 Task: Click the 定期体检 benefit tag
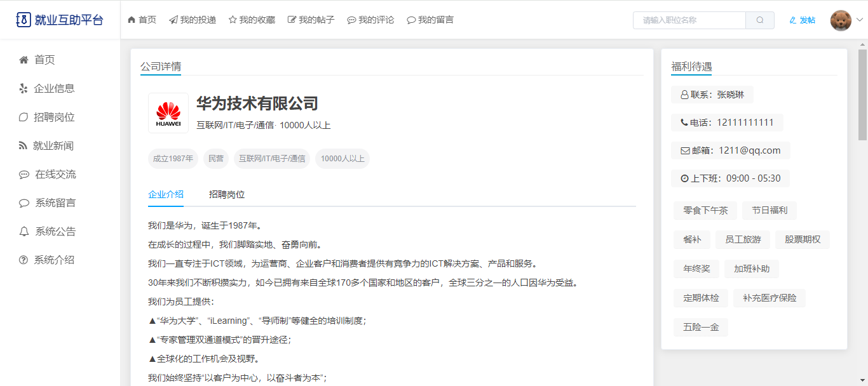[x=702, y=298]
